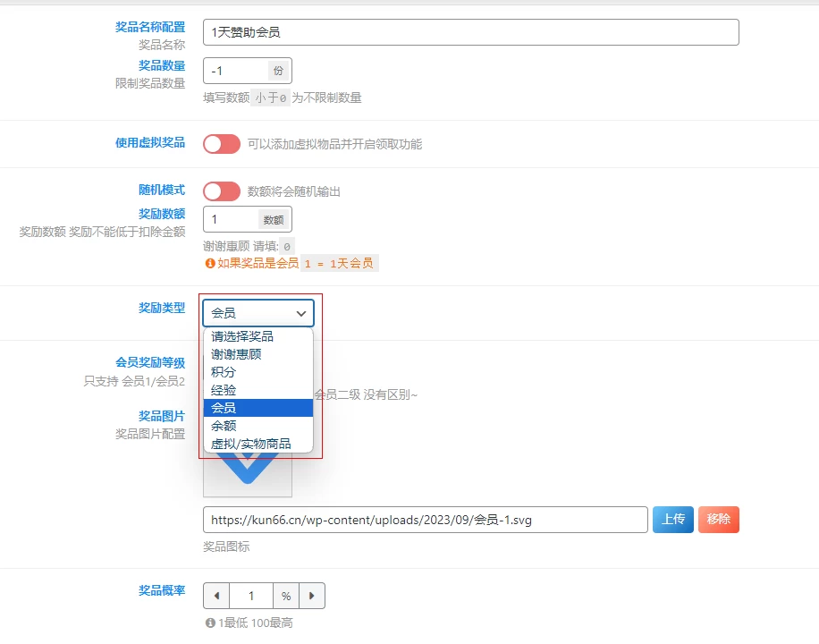This screenshot has height=644, width=819.
Task: Click the prize image URL input field
Action: click(425, 519)
